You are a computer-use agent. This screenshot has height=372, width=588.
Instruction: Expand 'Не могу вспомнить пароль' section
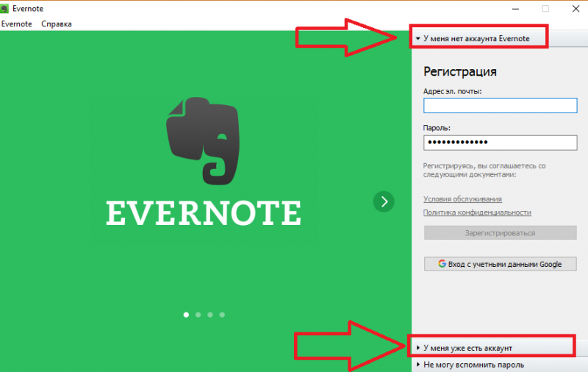(x=500, y=365)
